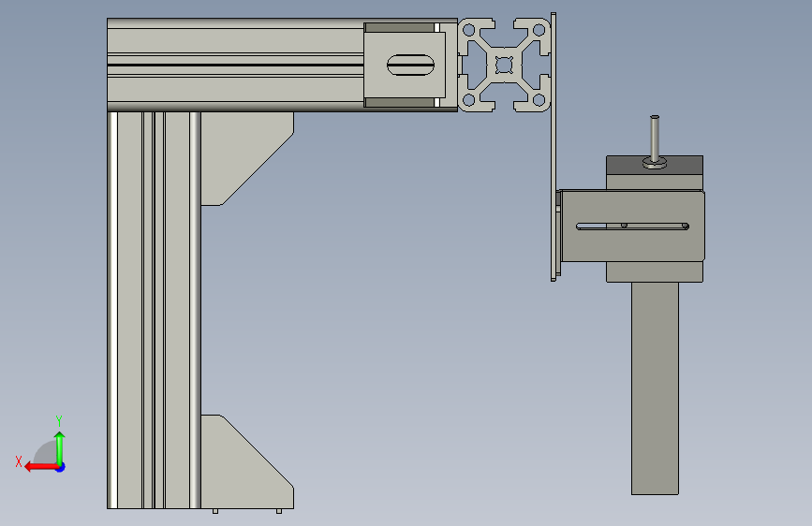
Task: Select the dark top cap of motor
Action: (x=655, y=165)
